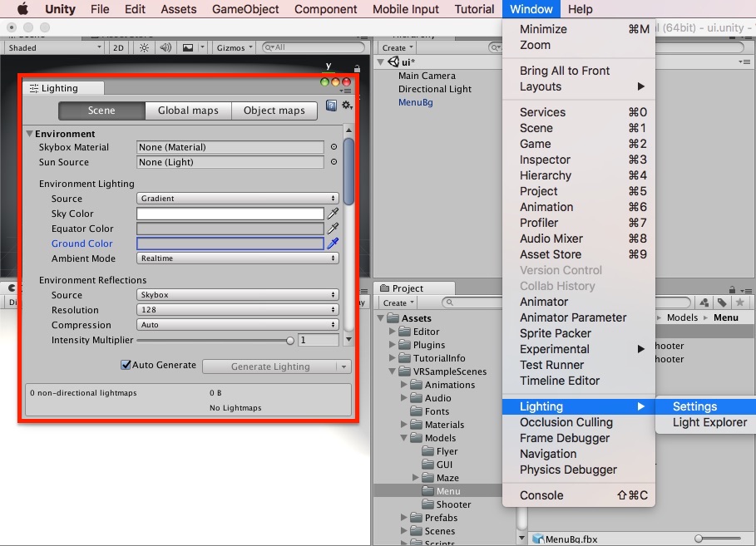Search by label tag icon in Project panel
The width and height of the screenshot is (756, 546).
pyautogui.click(x=722, y=303)
